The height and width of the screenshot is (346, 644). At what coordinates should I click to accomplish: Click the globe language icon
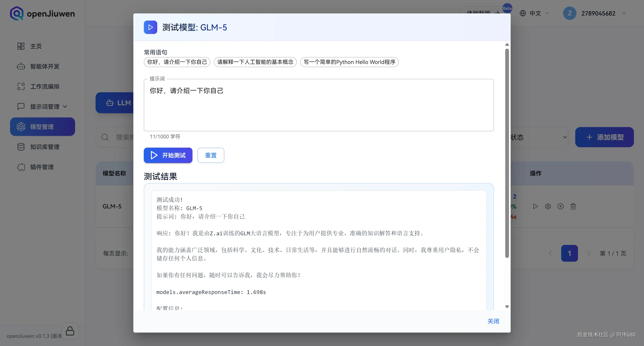coord(523,13)
